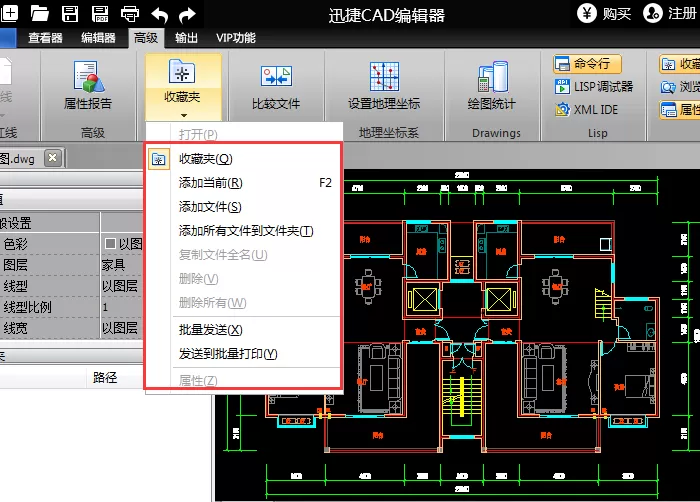Open the VIP功能 tab
Viewport: 700px width, 502px height.
pyautogui.click(x=236, y=38)
